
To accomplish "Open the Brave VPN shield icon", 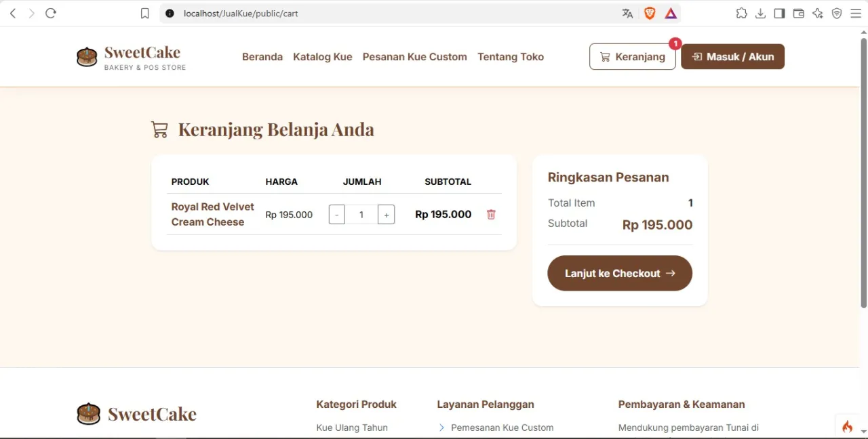I will tap(837, 14).
